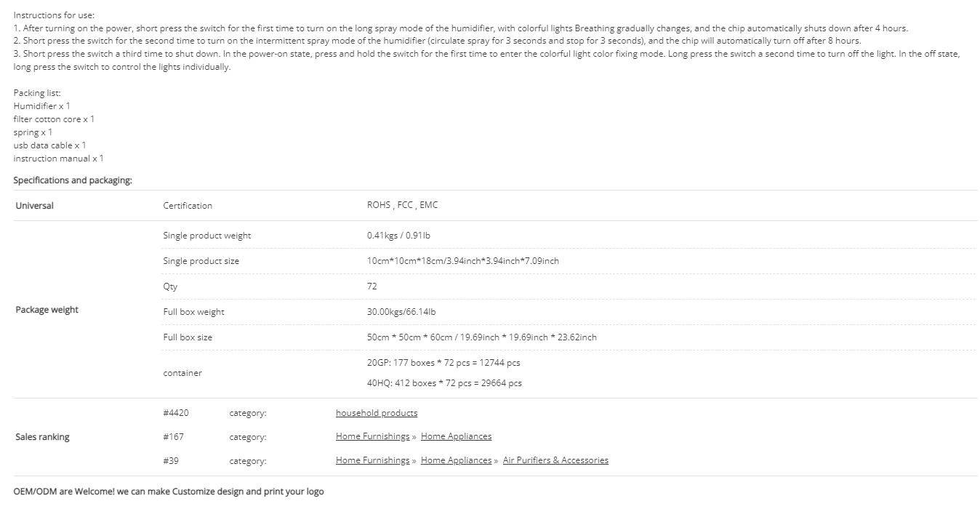Select the ROHS, FCC, EMC certification value
Viewport: 980px width, 509px height.
[403, 205]
